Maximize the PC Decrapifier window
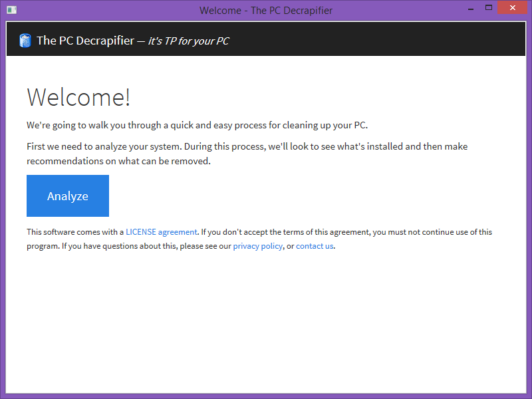 pos(489,8)
